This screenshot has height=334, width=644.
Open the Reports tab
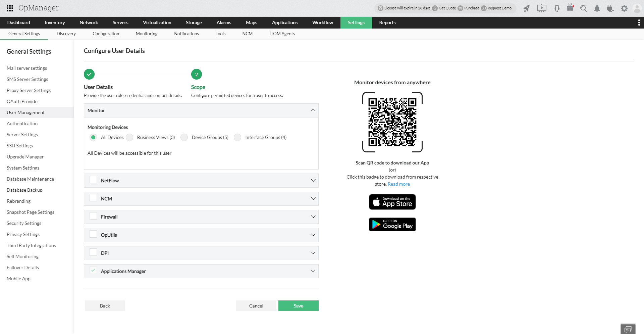click(387, 22)
